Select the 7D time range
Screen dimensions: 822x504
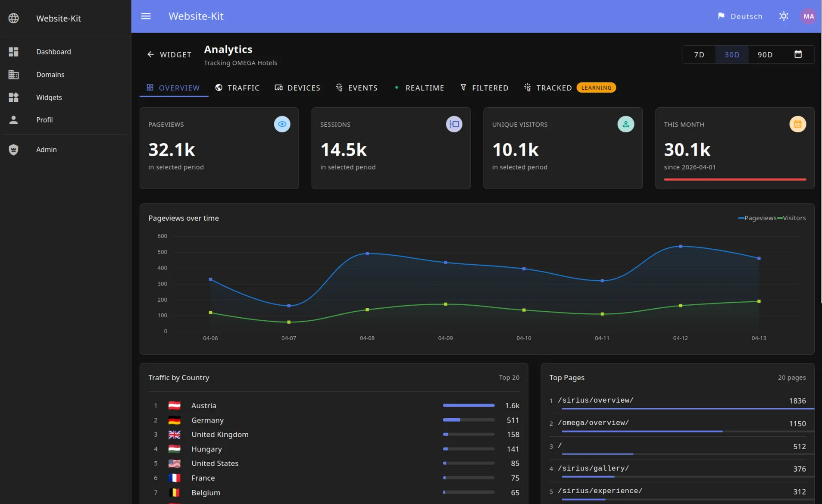[699, 54]
